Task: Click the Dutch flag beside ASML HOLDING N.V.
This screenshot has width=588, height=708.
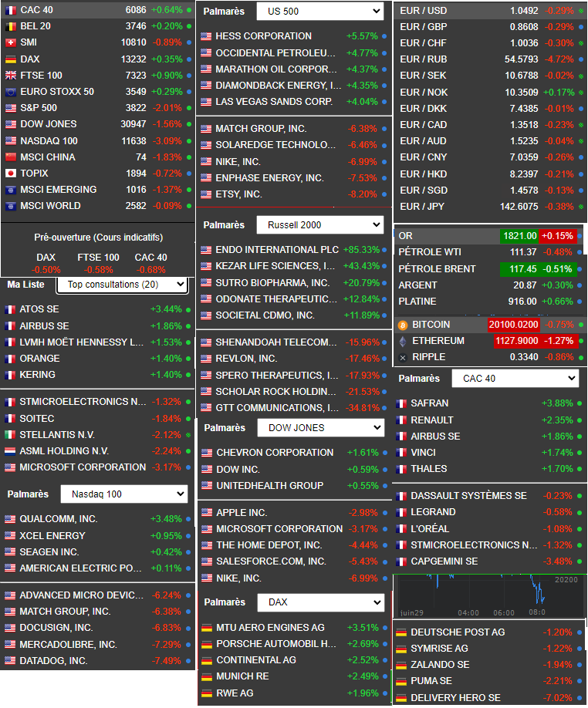Action: [10, 451]
